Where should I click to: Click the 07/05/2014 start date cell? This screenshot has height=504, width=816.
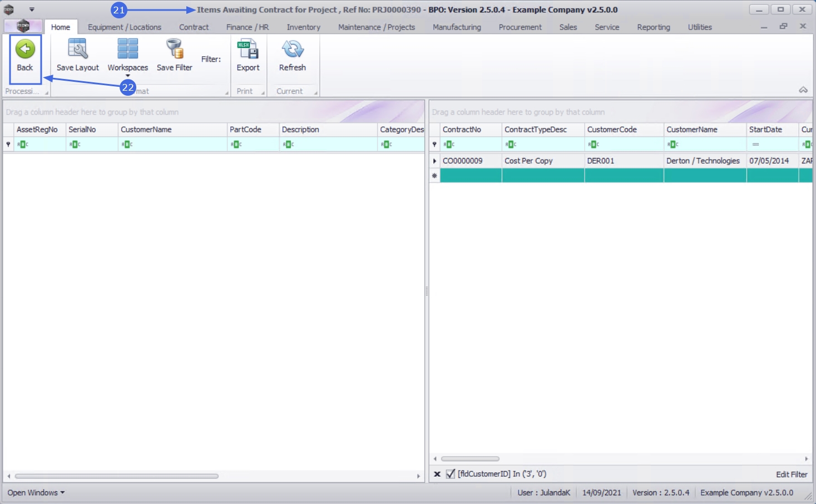[x=773, y=161]
